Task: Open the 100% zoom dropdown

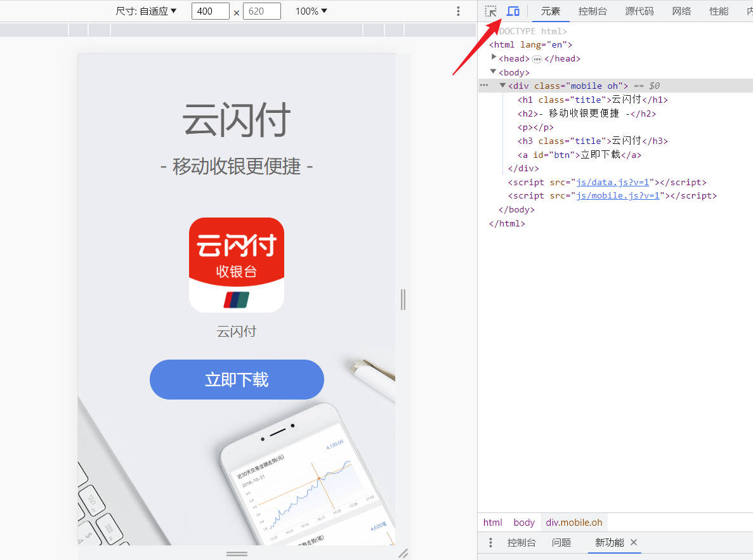Action: point(311,11)
